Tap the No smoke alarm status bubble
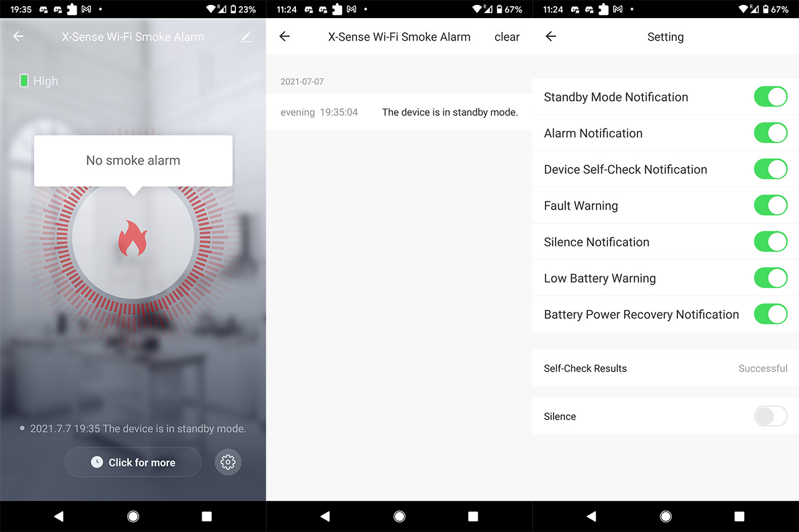This screenshot has width=799, height=532. point(133,161)
